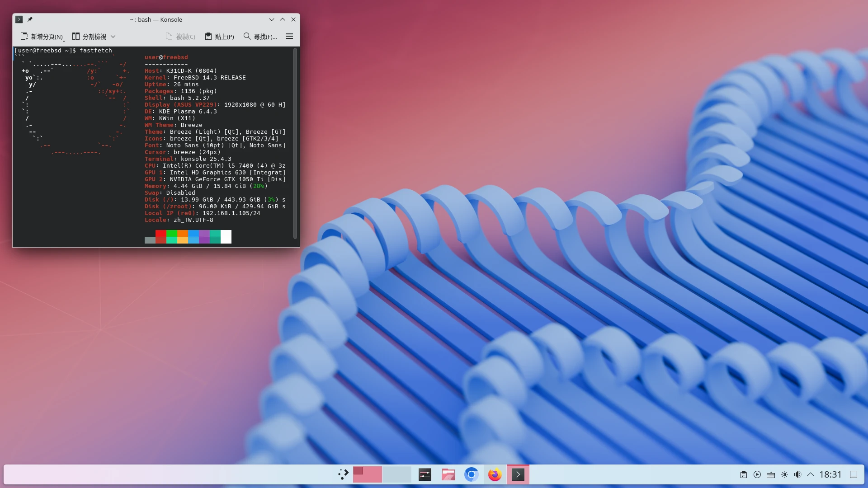This screenshot has height=488, width=868.
Task: Minimize the Konsole window
Action: click(x=272, y=19)
